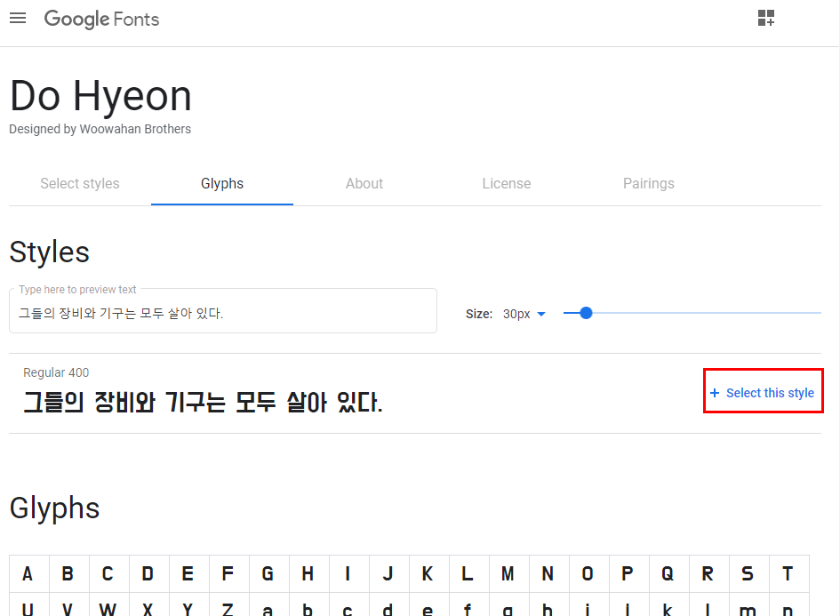Open the selected families grid icon
Screen dimensions: 840x616
click(766, 18)
